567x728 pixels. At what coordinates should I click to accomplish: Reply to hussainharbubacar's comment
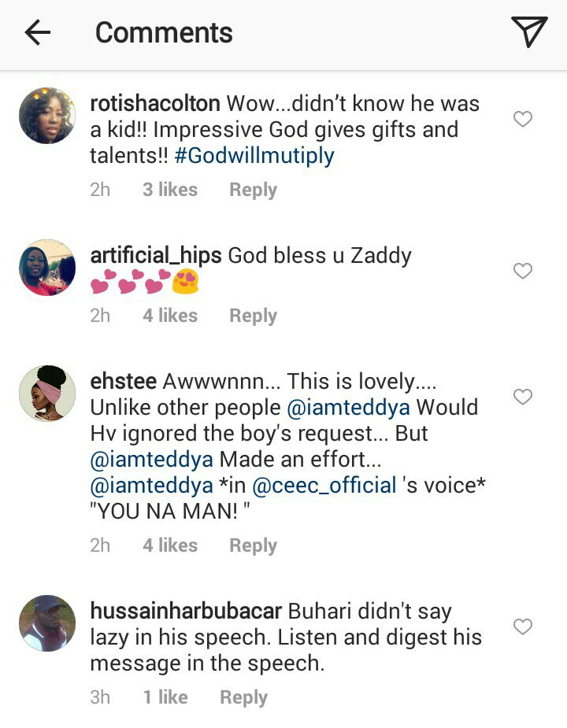click(243, 697)
